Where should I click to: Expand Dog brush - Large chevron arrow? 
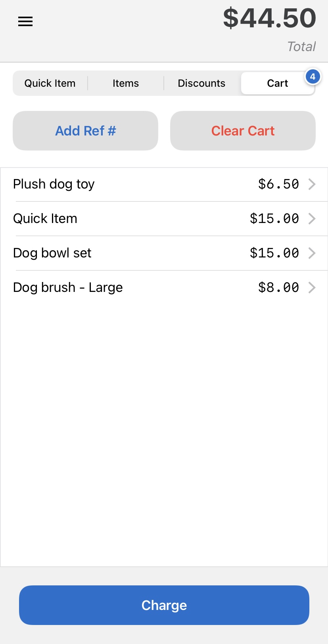tap(312, 288)
